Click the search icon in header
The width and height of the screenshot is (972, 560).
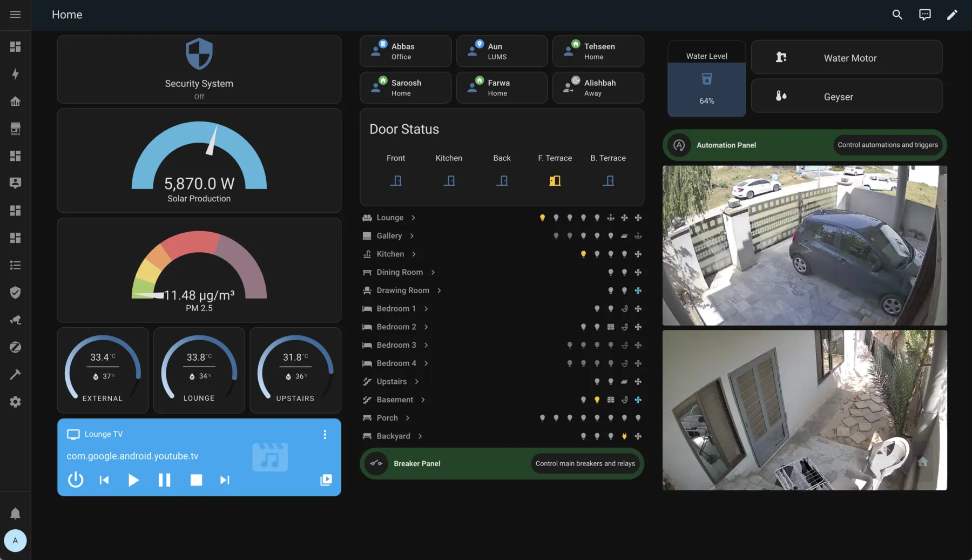[897, 15]
